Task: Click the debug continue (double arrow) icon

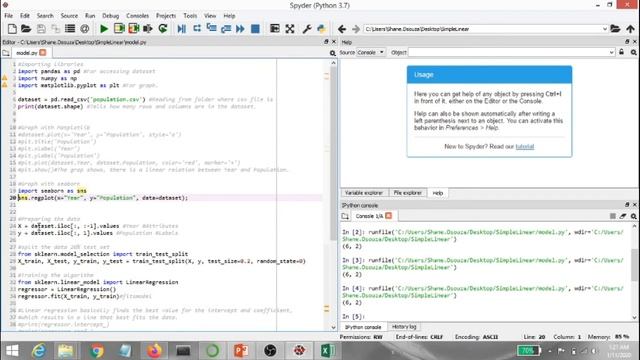Action: (x=240, y=29)
